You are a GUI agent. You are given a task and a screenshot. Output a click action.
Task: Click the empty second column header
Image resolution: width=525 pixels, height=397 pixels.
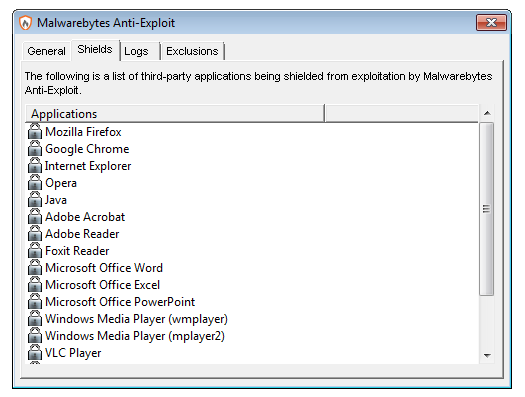tap(401, 113)
